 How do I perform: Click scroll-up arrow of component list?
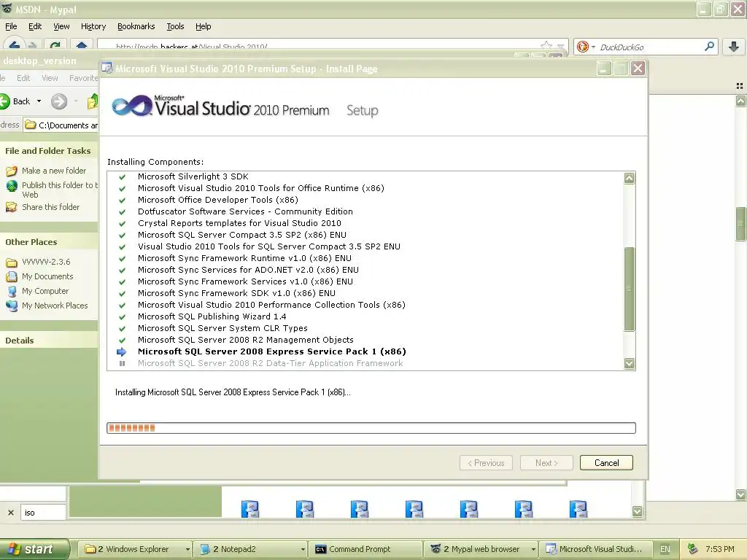tap(629, 178)
